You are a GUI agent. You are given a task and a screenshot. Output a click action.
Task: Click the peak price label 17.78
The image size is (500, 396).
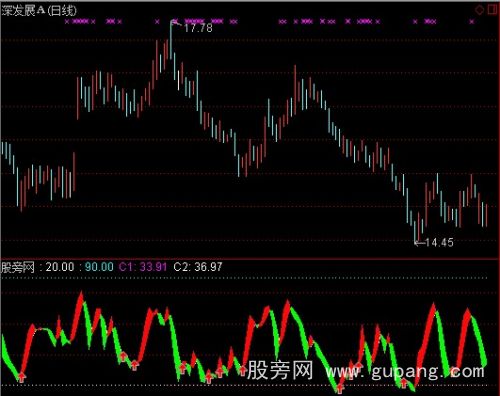(x=198, y=28)
